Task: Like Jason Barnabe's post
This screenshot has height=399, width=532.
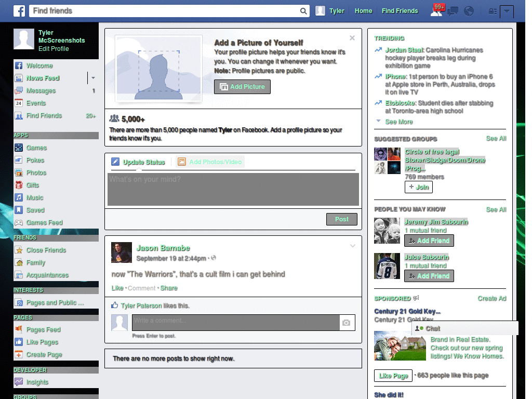Action: [x=117, y=288]
